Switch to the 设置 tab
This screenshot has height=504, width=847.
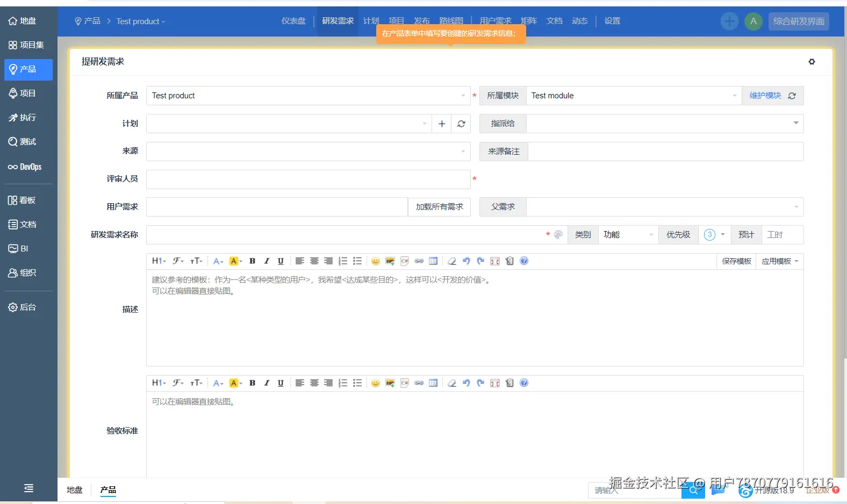pos(612,21)
